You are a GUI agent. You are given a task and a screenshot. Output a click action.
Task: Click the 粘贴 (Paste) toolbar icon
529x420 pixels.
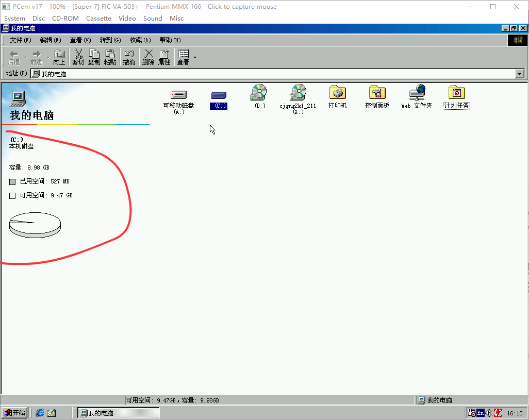point(110,57)
